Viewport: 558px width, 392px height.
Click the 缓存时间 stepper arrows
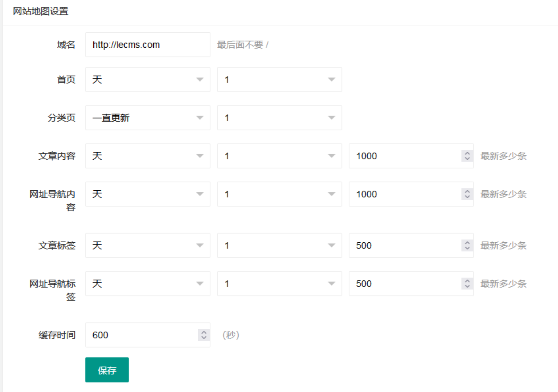pos(204,335)
